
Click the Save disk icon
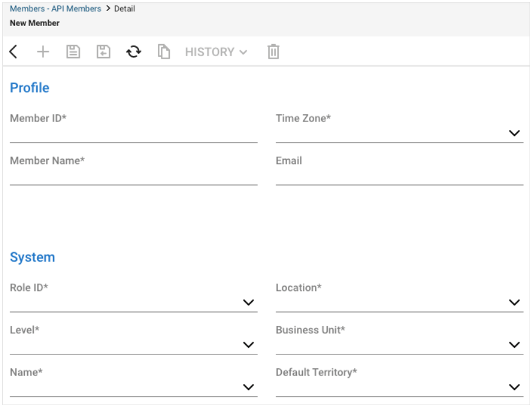tap(73, 52)
